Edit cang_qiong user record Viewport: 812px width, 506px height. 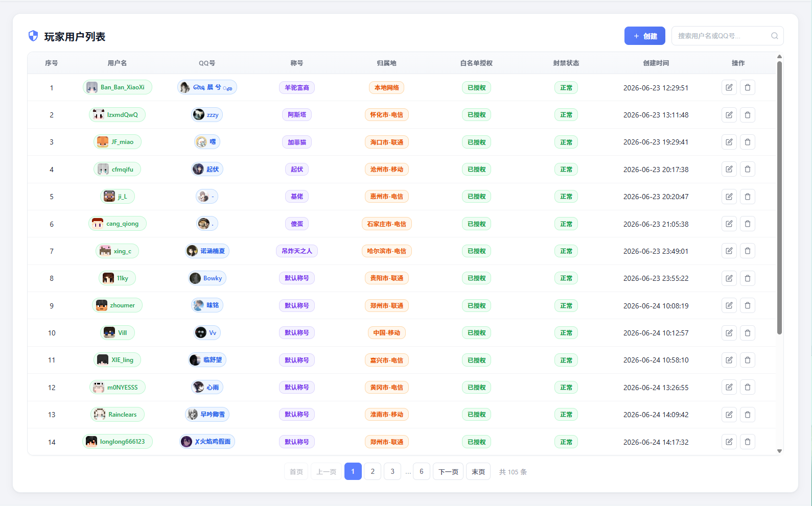click(x=729, y=224)
